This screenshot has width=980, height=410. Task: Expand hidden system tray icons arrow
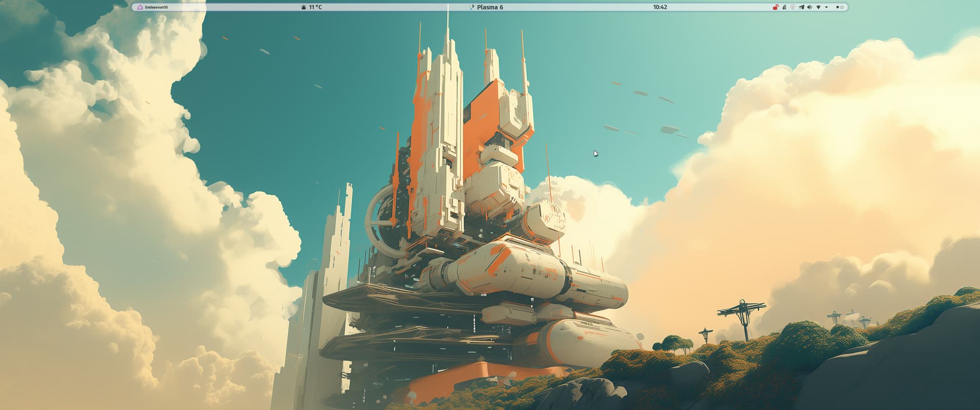pyautogui.click(x=826, y=7)
